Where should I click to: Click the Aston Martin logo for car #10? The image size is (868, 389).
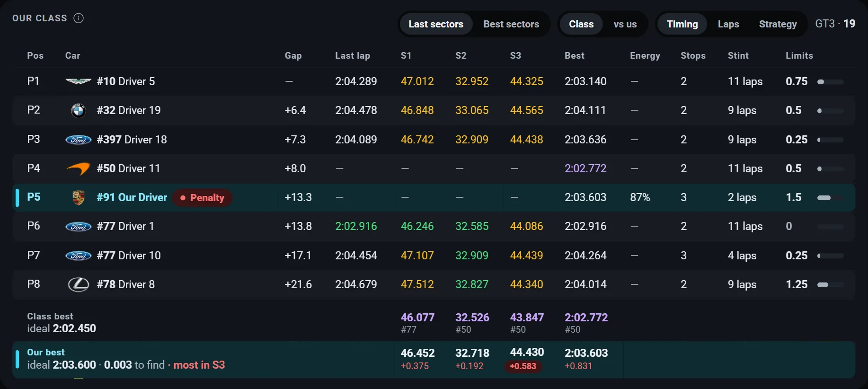click(x=78, y=81)
